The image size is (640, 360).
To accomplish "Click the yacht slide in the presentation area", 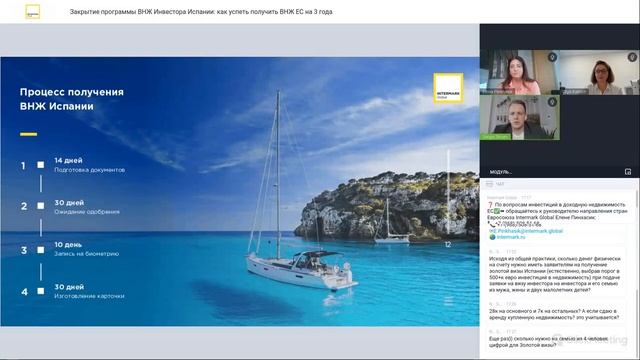I will (x=240, y=191).
